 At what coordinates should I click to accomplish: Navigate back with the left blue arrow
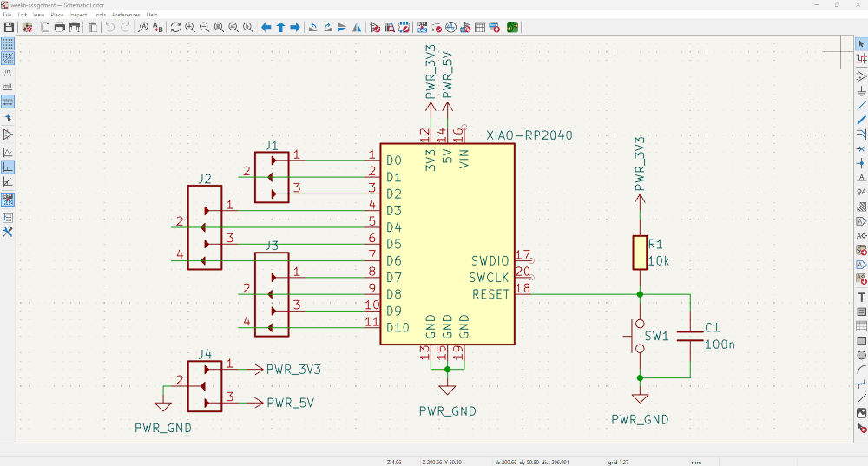266,27
